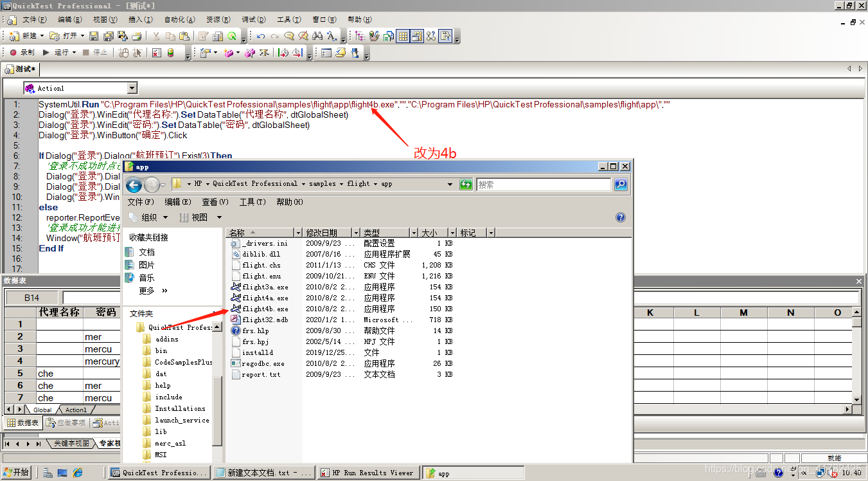Click the Redo arrow icon
The image size is (868, 481).
coord(275,36)
